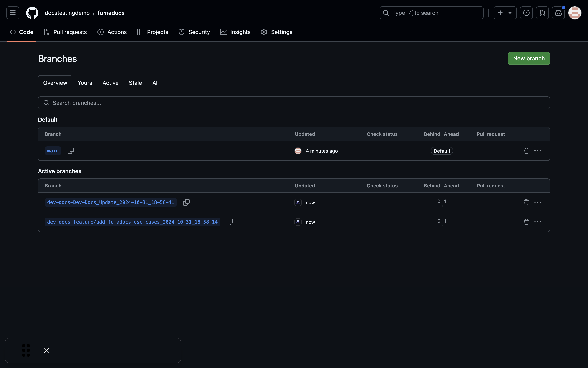This screenshot has width=588, height=368.
Task: Open more options for main branch
Action: (538, 151)
